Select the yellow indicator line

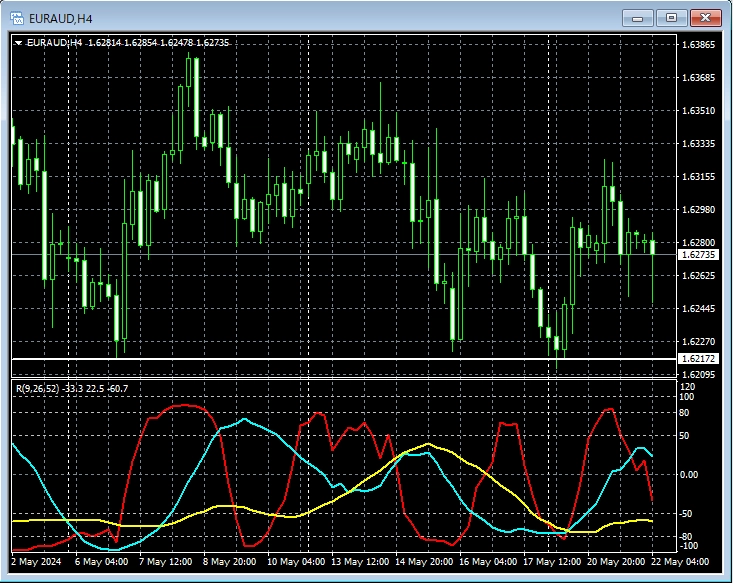428,444
